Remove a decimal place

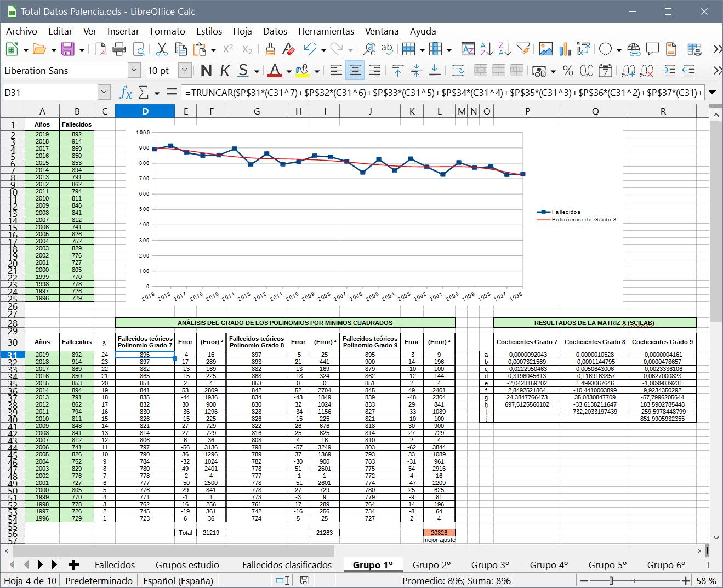[647, 71]
